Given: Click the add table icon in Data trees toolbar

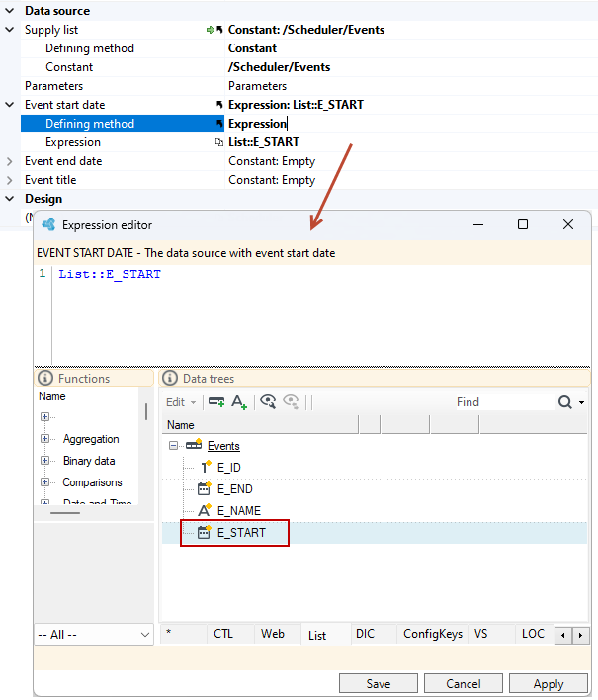Looking at the screenshot, I should (x=216, y=402).
